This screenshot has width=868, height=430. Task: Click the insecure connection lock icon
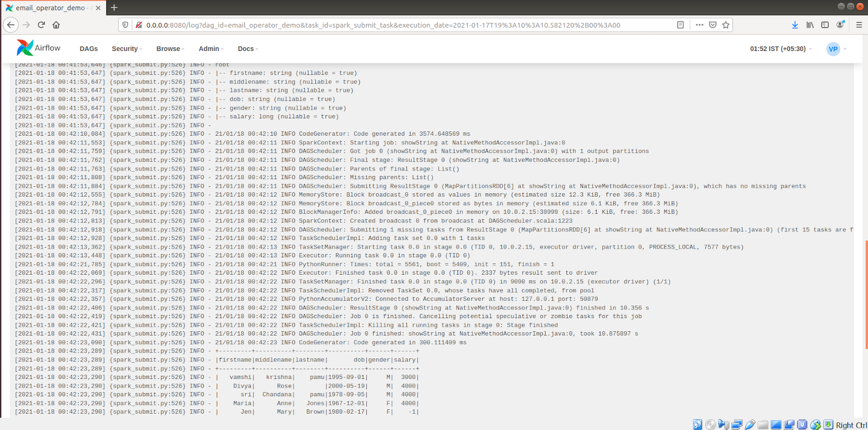point(138,25)
